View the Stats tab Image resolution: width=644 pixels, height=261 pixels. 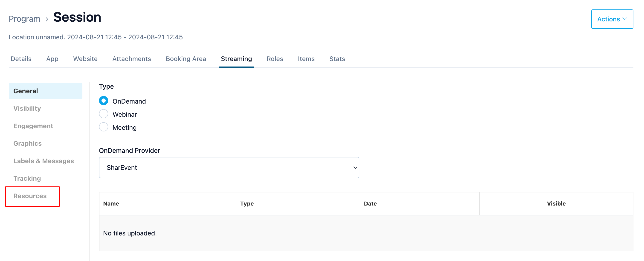pyautogui.click(x=337, y=59)
